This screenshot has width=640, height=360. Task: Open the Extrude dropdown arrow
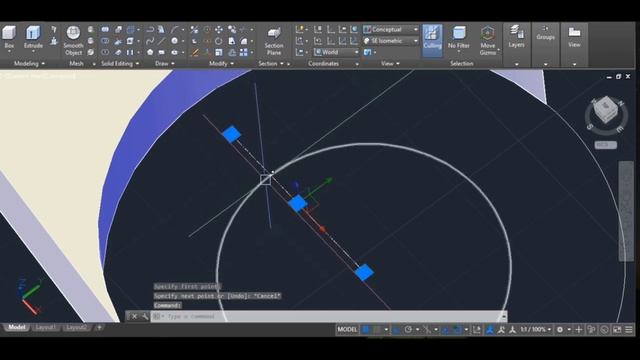(x=33, y=51)
